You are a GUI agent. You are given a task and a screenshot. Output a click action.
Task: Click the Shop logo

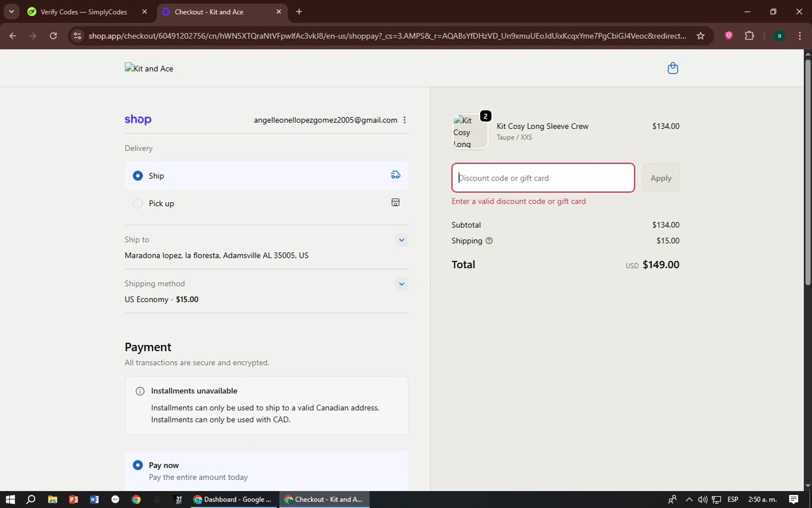(x=138, y=120)
